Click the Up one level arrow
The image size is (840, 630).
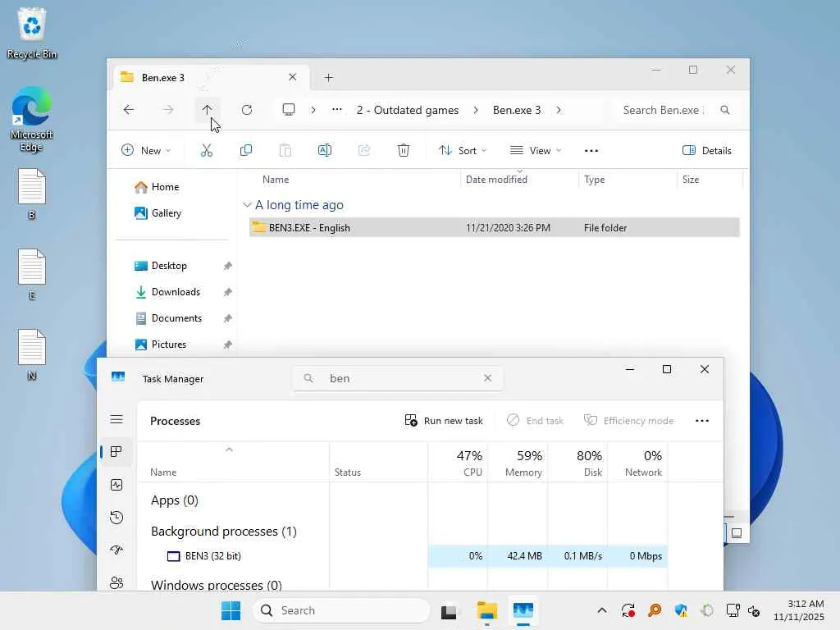(208, 110)
